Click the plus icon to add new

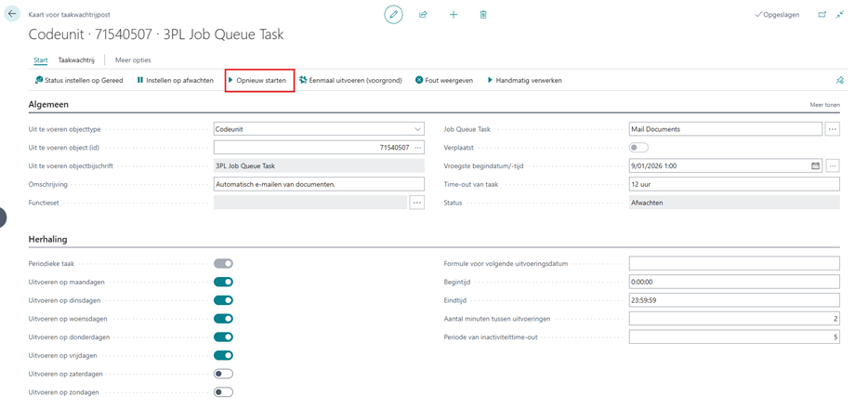[x=454, y=15]
